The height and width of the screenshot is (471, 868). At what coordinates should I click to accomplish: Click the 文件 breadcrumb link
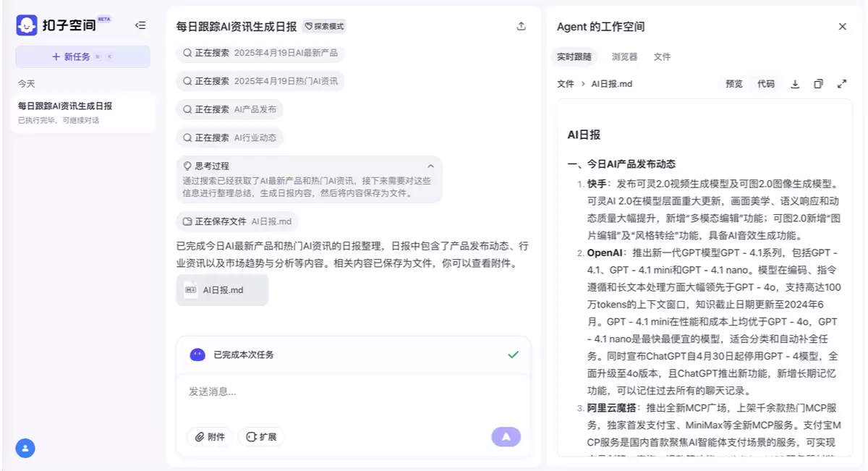(x=566, y=84)
